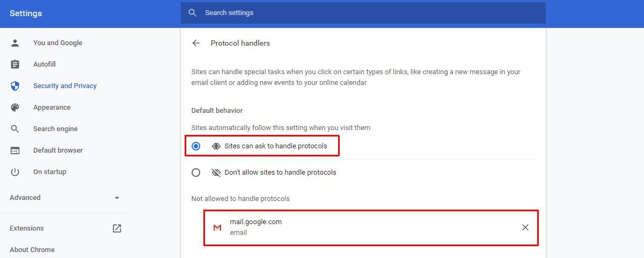
Task: Expand the Advanced section arrow
Action: 117,198
